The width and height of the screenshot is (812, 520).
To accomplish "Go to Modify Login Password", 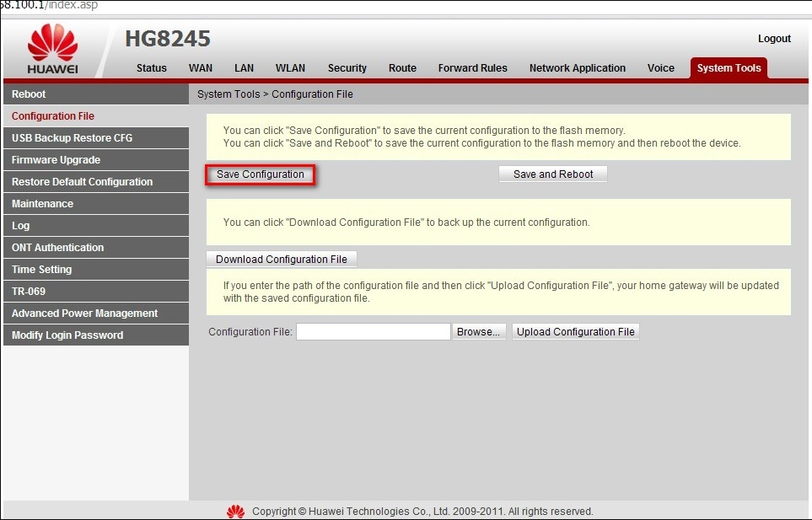I will tap(67, 335).
